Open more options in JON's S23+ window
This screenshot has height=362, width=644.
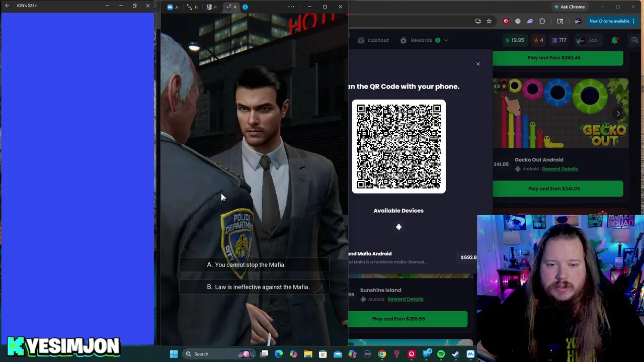click(107, 6)
